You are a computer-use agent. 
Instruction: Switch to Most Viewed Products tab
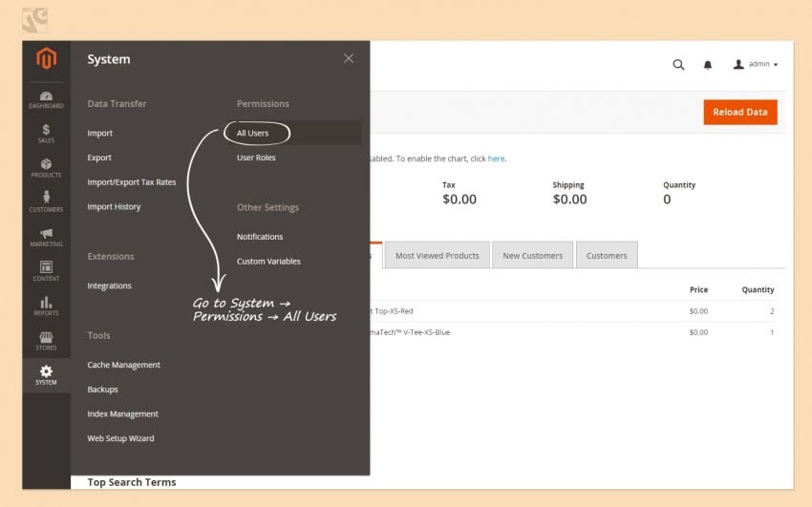point(438,255)
